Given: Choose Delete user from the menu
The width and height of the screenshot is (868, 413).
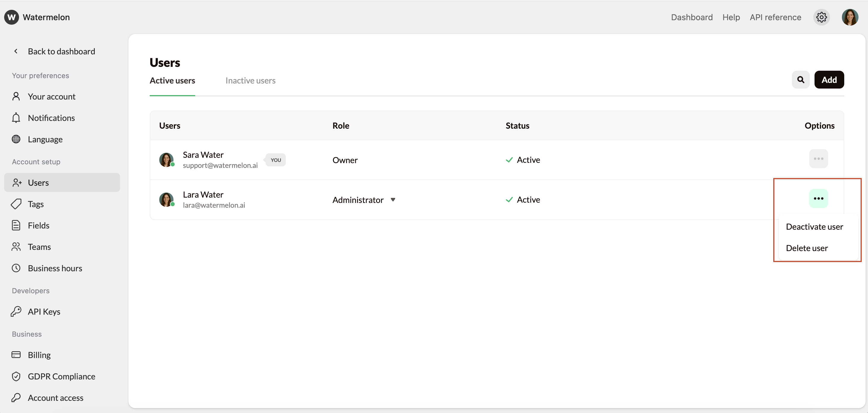Looking at the screenshot, I should 806,248.
